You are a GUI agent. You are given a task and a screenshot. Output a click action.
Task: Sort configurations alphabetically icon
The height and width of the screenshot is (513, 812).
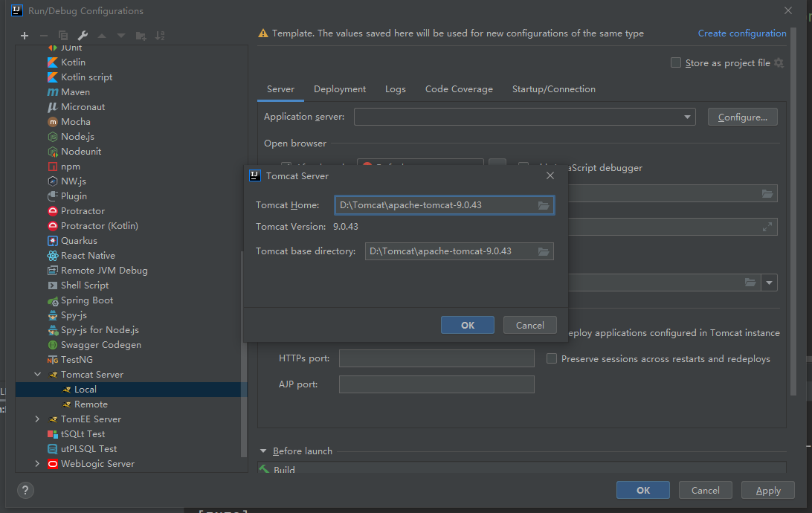(x=160, y=36)
